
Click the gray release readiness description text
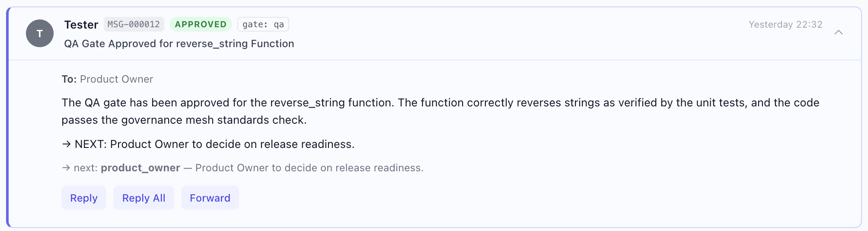pyautogui.click(x=310, y=168)
